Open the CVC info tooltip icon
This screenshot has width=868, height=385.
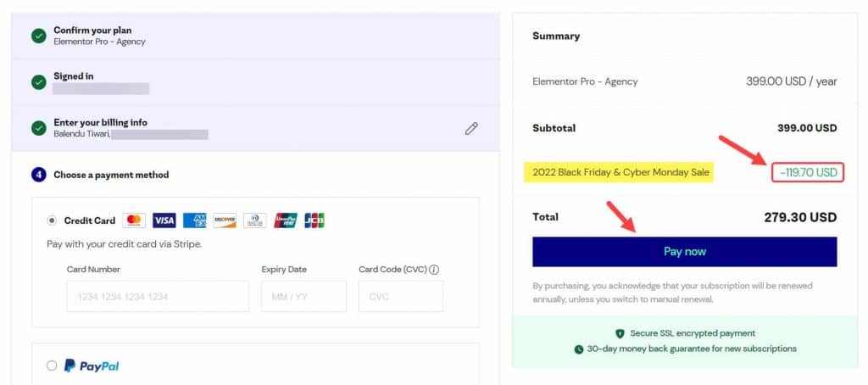pos(435,270)
